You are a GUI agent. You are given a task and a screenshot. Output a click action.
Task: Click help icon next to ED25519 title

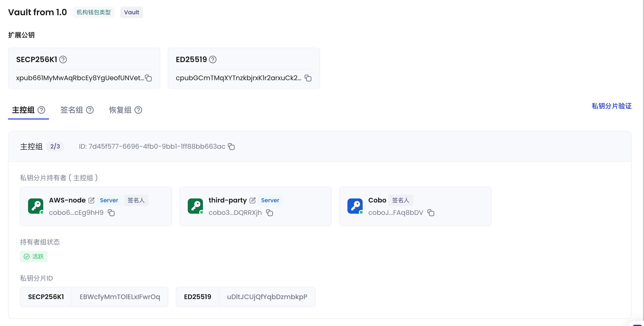point(212,59)
